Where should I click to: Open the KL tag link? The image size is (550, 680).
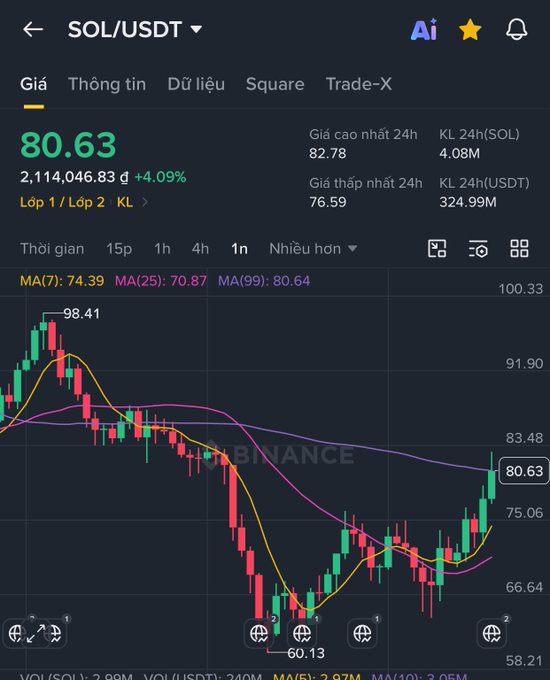[125, 202]
